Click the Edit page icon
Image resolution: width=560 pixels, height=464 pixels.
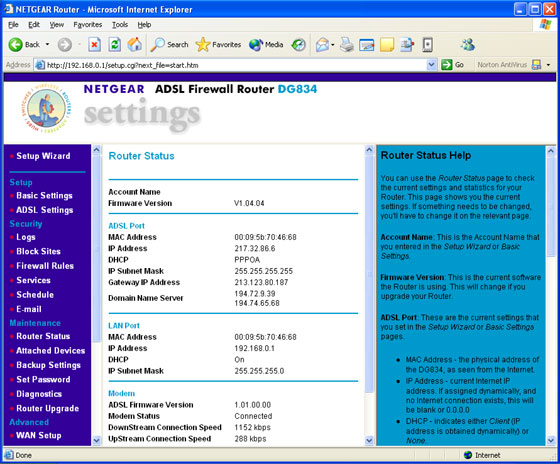367,45
